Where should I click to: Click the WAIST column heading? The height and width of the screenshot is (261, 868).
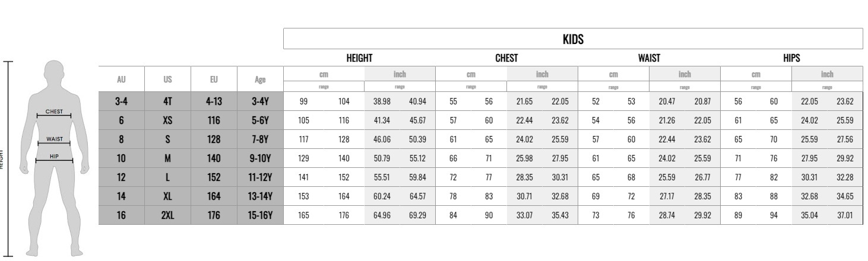coord(649,58)
